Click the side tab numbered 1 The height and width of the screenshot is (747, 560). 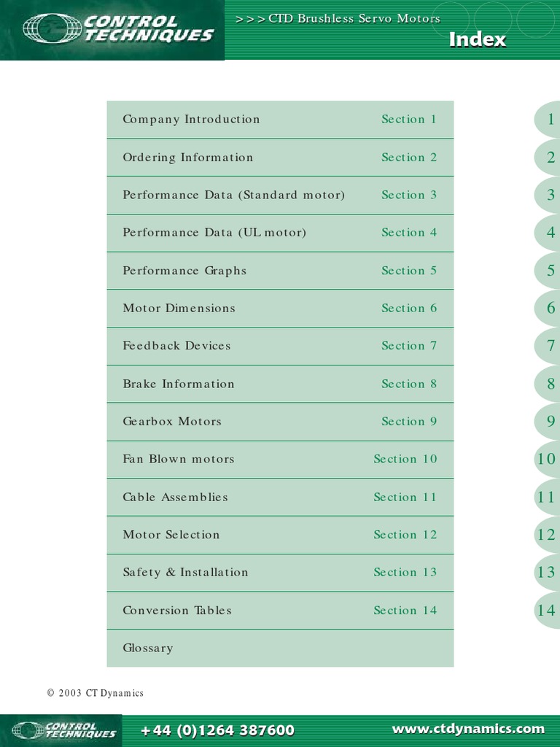click(x=551, y=120)
